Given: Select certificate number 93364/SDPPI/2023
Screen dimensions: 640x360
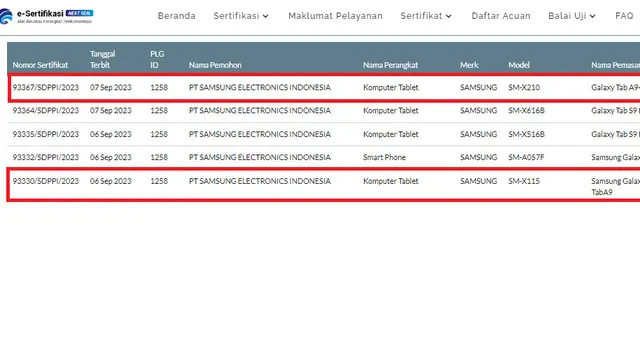Looking at the screenshot, I should (x=46, y=111).
